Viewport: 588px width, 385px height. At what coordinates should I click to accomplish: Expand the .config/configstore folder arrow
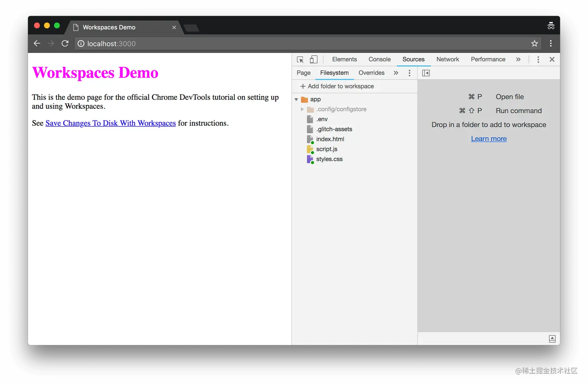click(302, 110)
